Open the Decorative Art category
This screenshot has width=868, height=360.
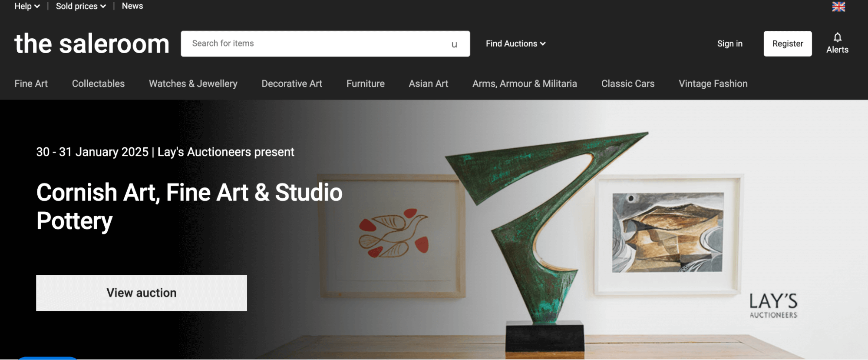point(292,83)
